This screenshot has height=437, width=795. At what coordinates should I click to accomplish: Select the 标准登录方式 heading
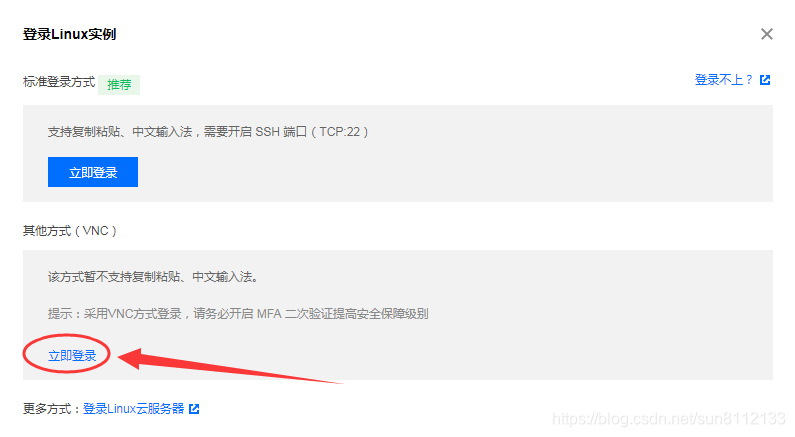tap(59, 82)
